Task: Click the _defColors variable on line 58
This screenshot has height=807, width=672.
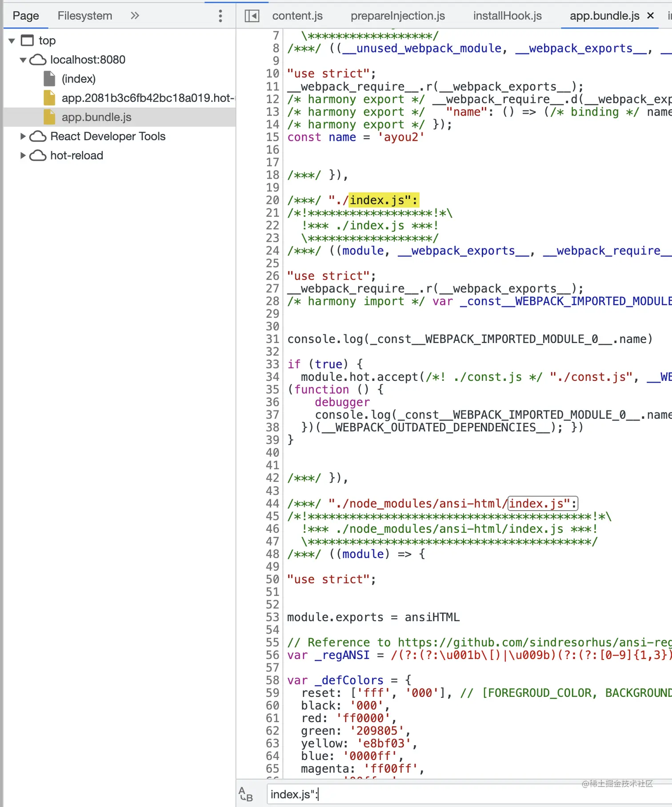Action: [349, 680]
